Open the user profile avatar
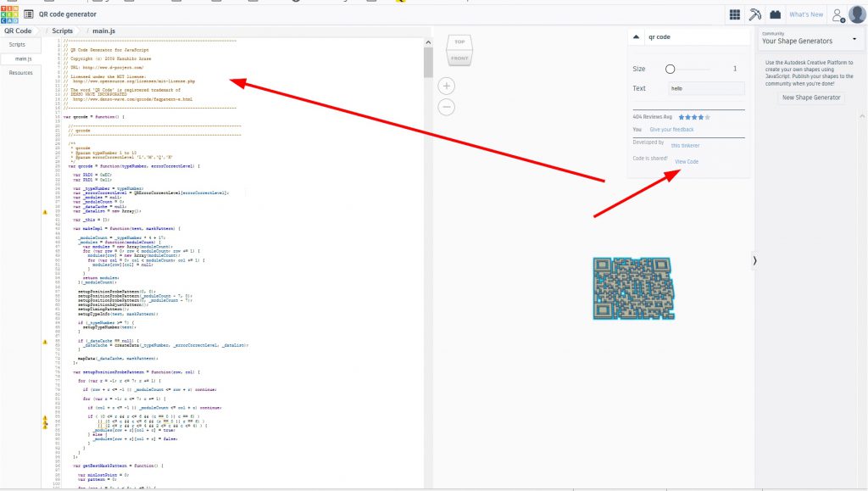The height and width of the screenshot is (491, 868). click(857, 14)
